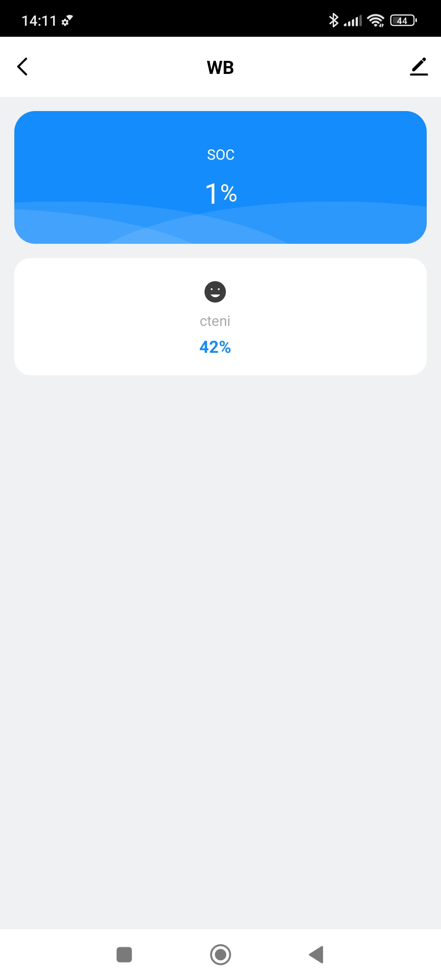Image resolution: width=441 pixels, height=980 pixels.
Task: Open the blue SOC card
Action: tap(220, 177)
